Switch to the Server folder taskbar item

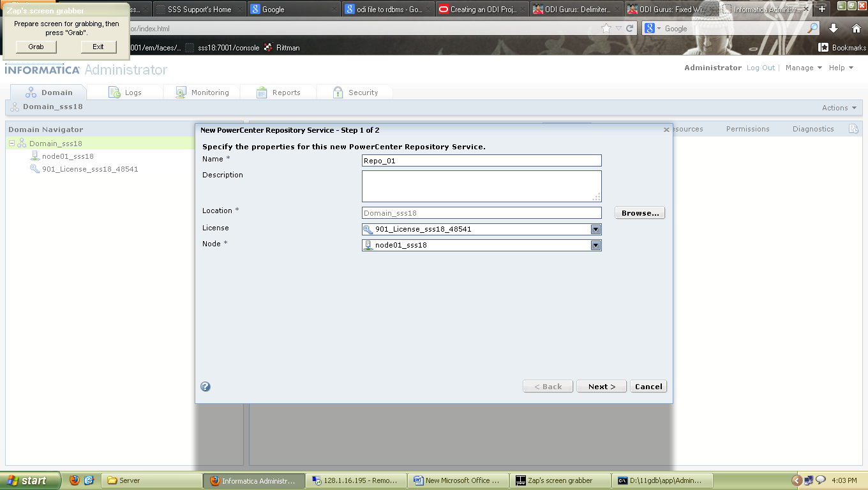pyautogui.click(x=151, y=480)
